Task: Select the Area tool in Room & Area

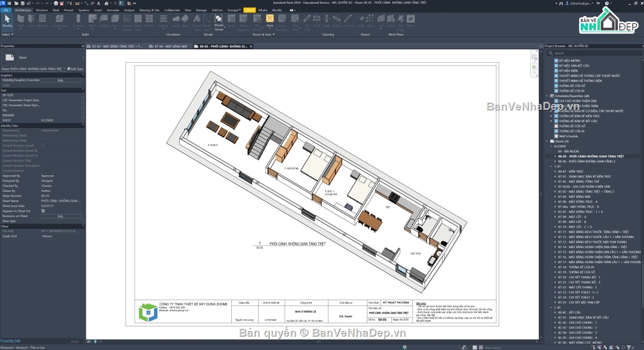Action: pos(269,21)
